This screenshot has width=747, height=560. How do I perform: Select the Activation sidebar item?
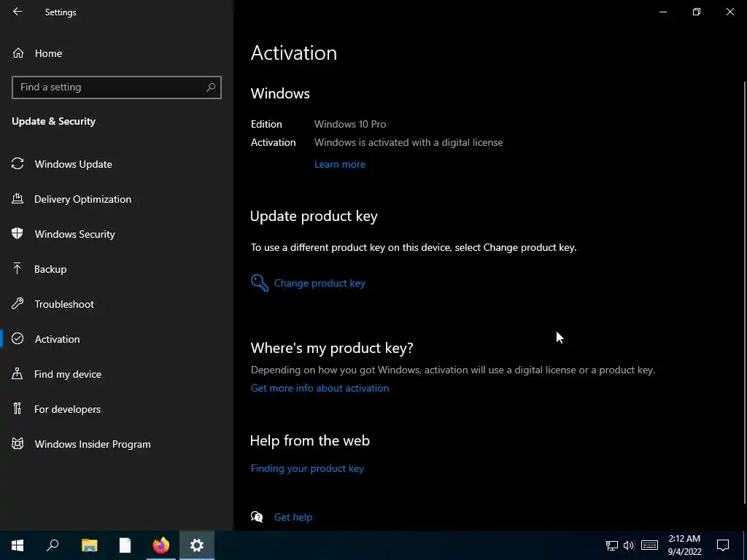click(117, 339)
